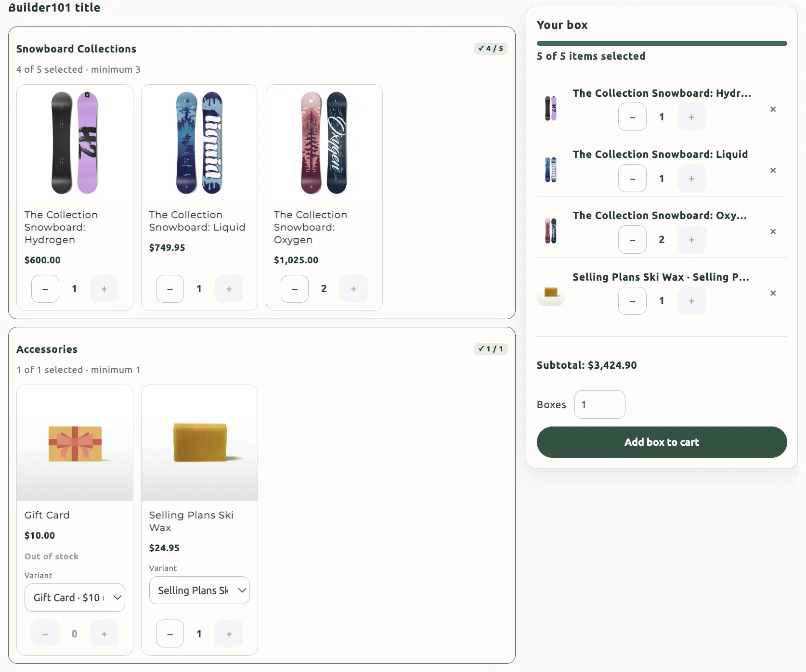Click the Boxes quantity input field
The width and height of the screenshot is (806, 672).
[599, 404]
